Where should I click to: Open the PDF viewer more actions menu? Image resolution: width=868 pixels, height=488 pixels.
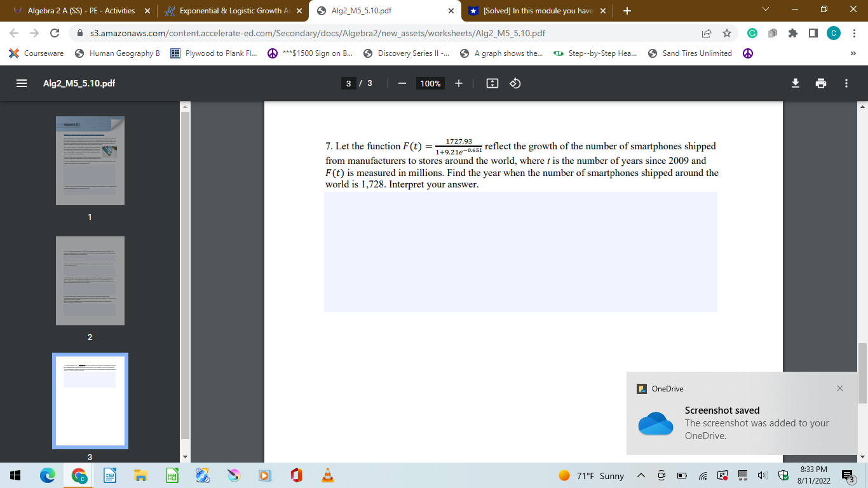pos(846,83)
